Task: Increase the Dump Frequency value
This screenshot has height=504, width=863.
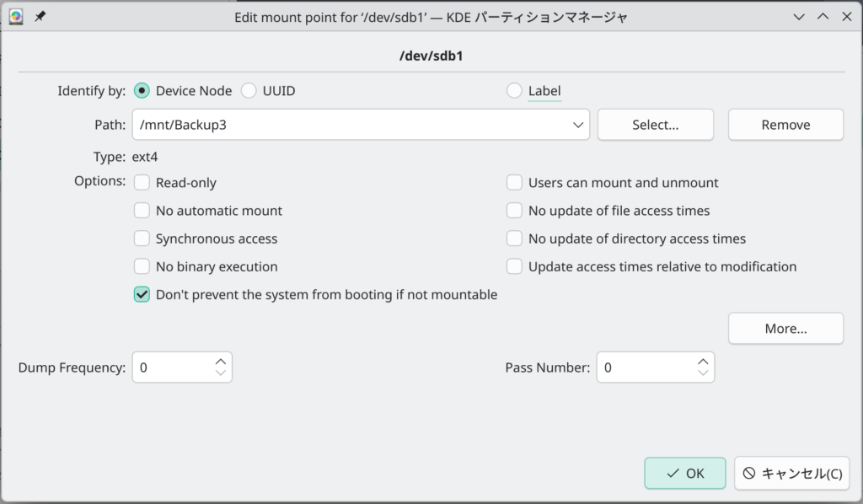Action: (x=221, y=361)
